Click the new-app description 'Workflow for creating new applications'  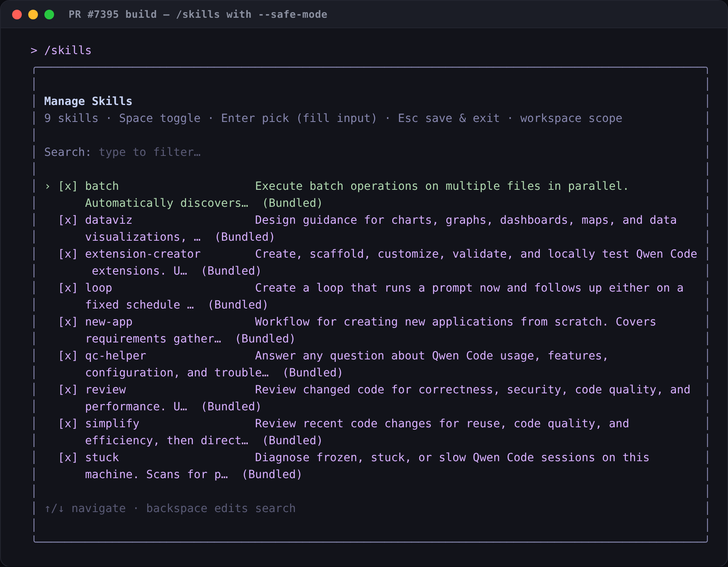pyautogui.click(x=384, y=322)
